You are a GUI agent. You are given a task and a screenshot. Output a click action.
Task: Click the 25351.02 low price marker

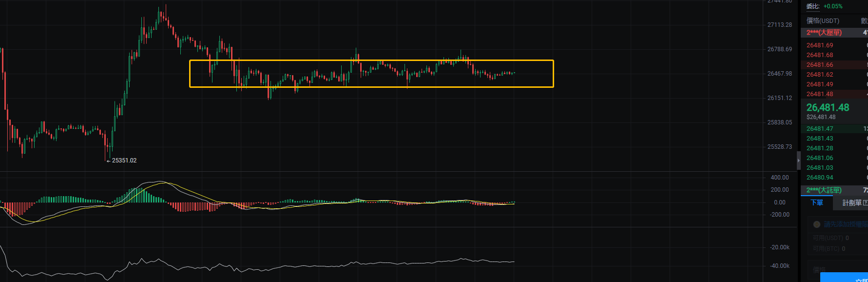pos(124,161)
